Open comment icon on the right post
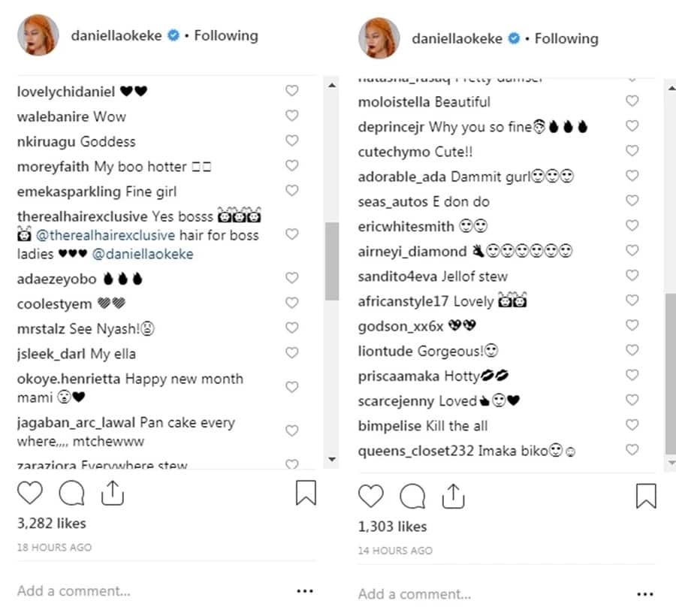 [x=412, y=496]
